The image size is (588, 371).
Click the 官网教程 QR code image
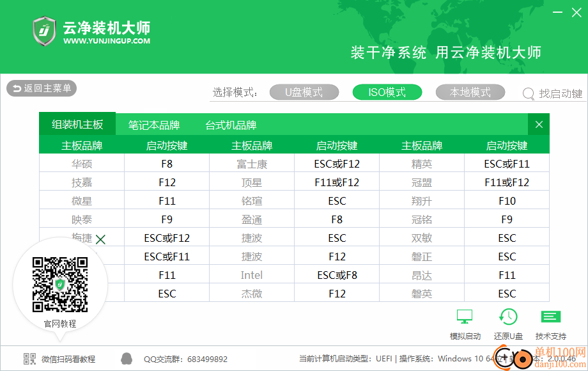[x=60, y=285]
